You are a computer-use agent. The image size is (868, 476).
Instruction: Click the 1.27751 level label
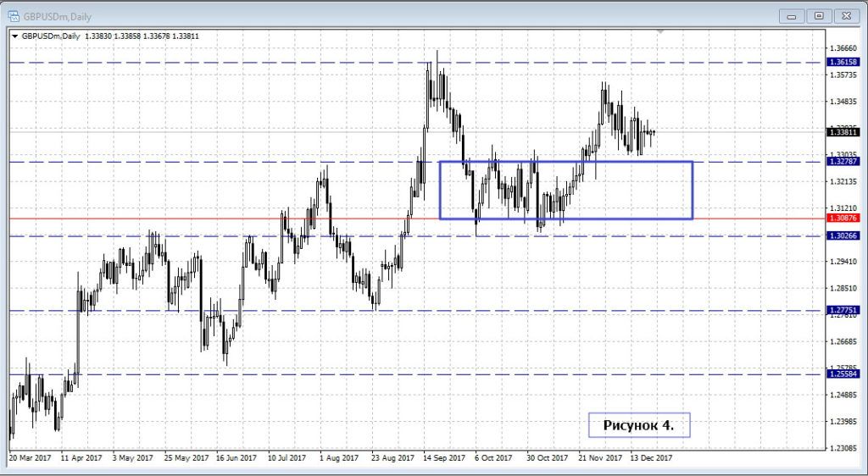click(x=846, y=311)
